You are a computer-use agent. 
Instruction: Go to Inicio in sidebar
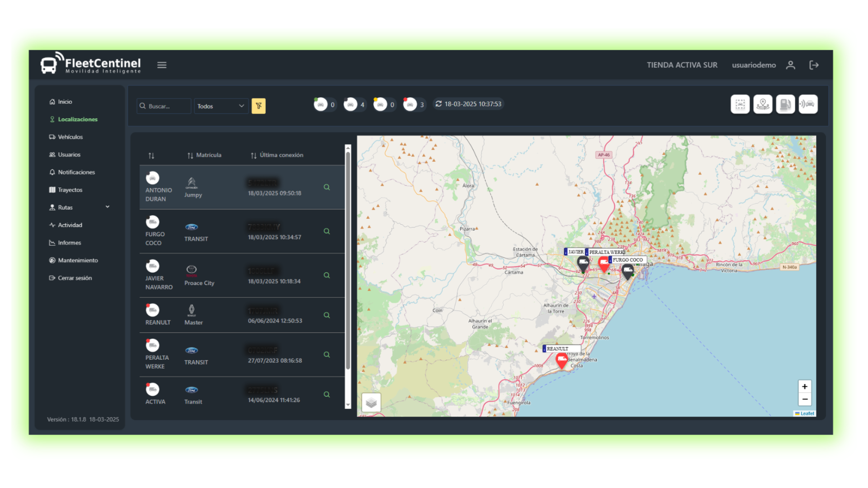61,102
